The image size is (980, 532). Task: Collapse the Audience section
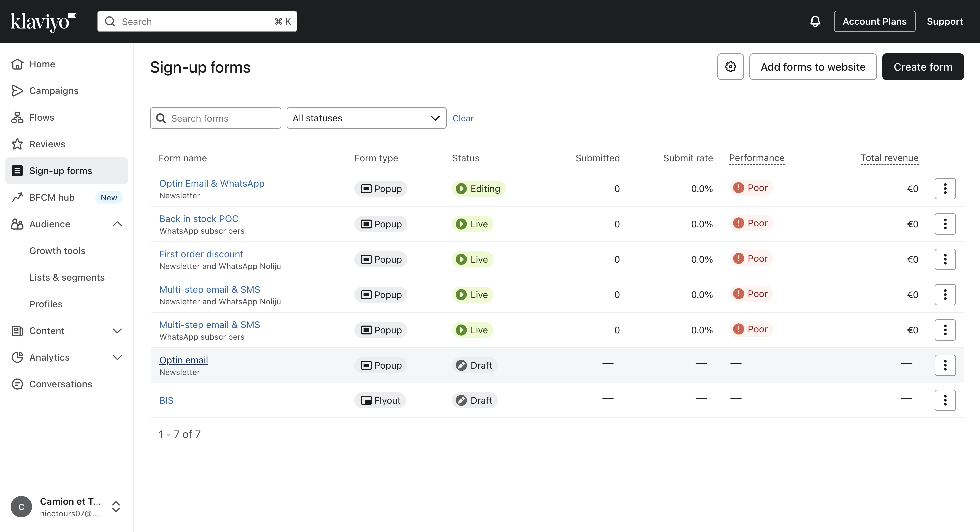point(117,224)
